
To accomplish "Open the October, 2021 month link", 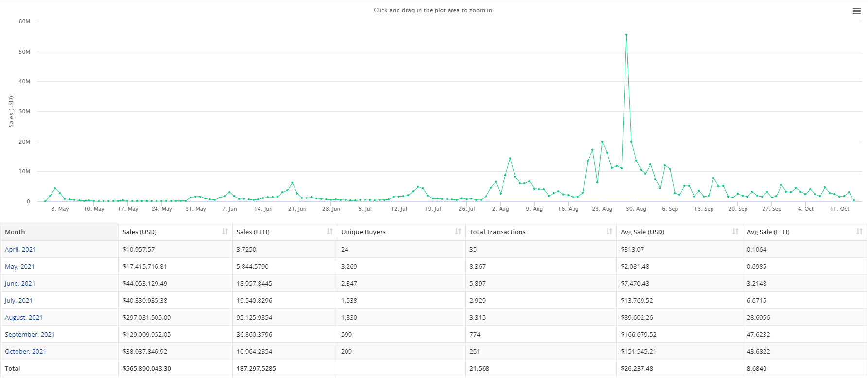I will click(x=25, y=351).
